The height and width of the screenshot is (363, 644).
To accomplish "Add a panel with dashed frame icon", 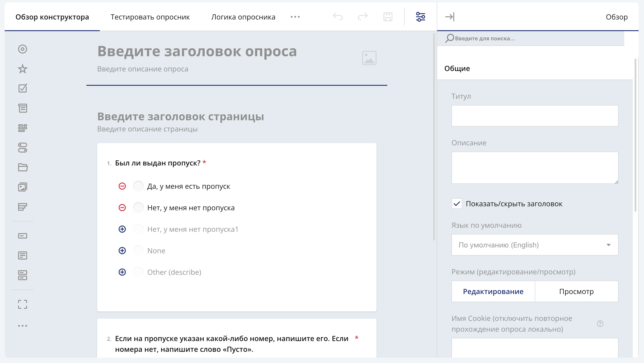I will coord(23,305).
